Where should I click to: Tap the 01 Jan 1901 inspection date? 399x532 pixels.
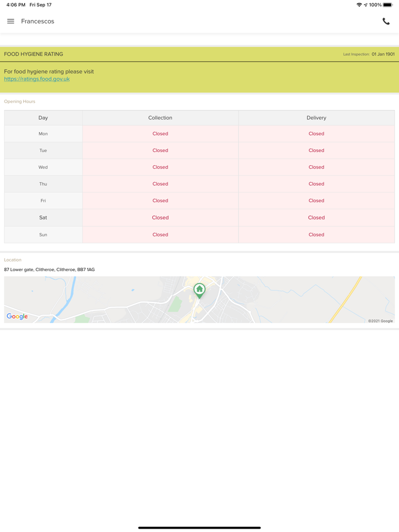[x=383, y=54]
